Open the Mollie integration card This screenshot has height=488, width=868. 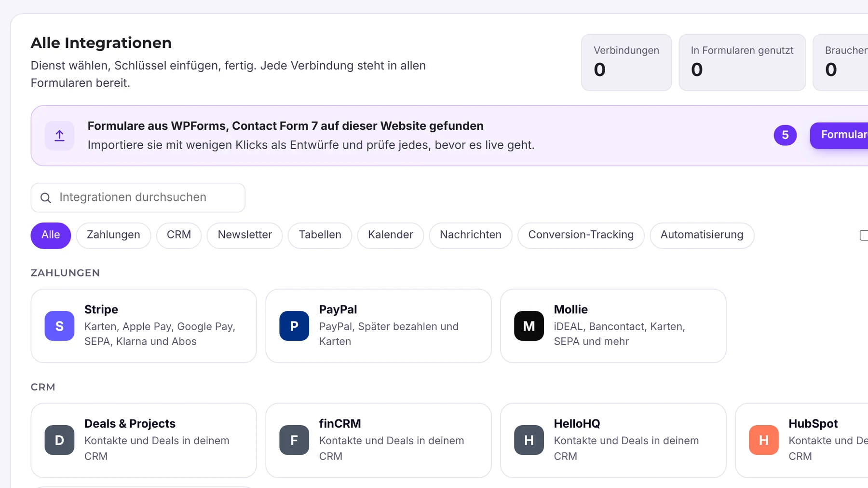point(613,326)
